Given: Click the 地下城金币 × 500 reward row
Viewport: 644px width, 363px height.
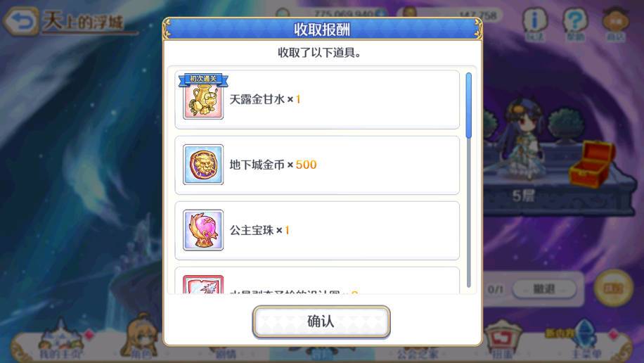Looking at the screenshot, I should pyautogui.click(x=317, y=165).
